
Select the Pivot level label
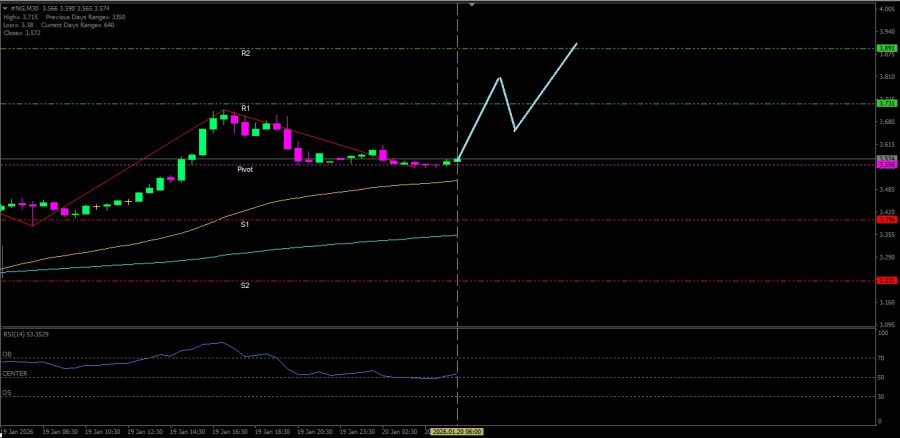point(245,170)
